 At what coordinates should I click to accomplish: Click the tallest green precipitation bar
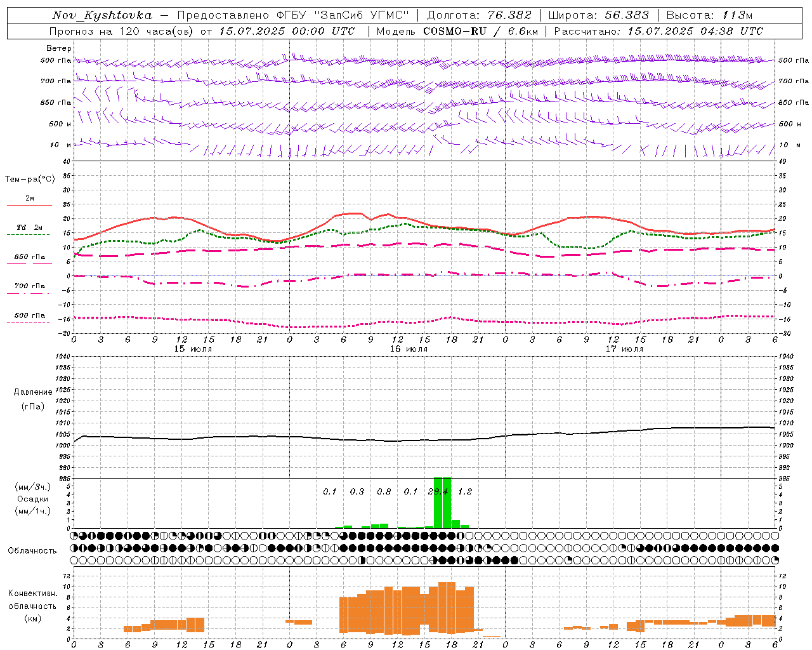[442, 503]
